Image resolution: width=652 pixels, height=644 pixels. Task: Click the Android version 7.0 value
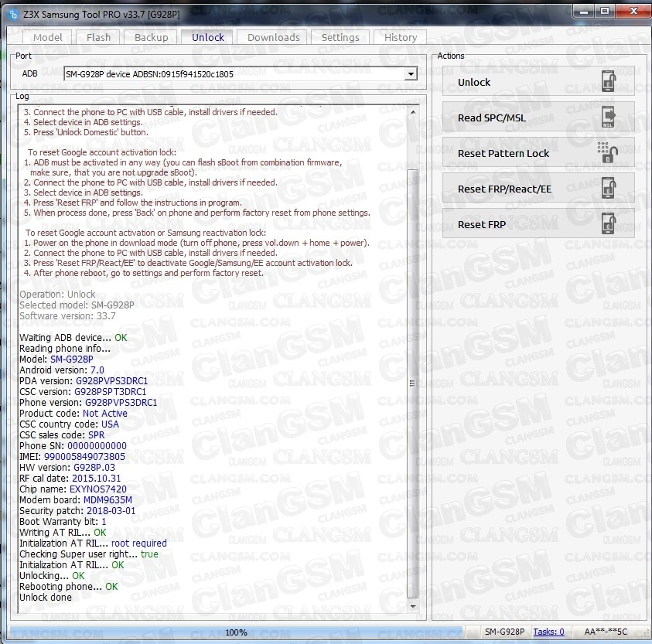pyautogui.click(x=97, y=370)
